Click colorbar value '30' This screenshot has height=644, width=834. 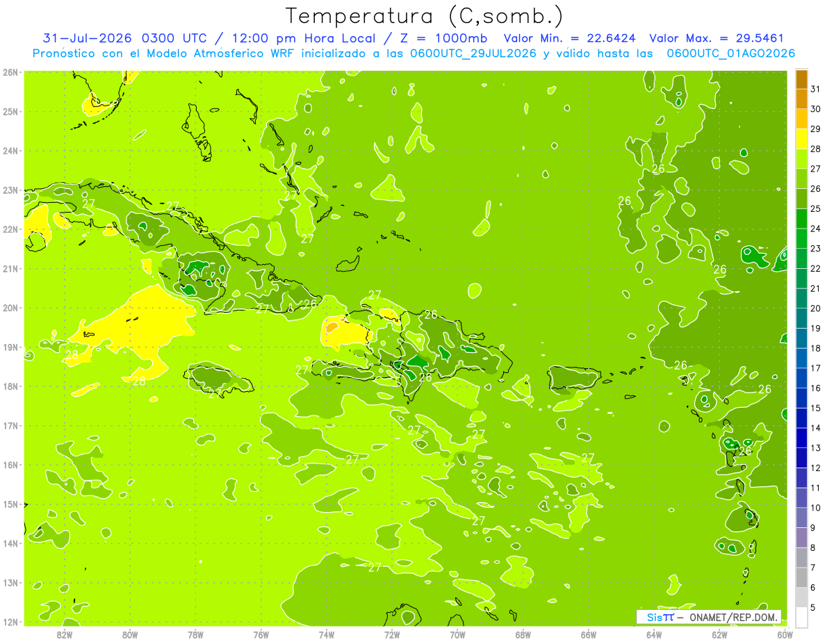pyautogui.click(x=816, y=108)
